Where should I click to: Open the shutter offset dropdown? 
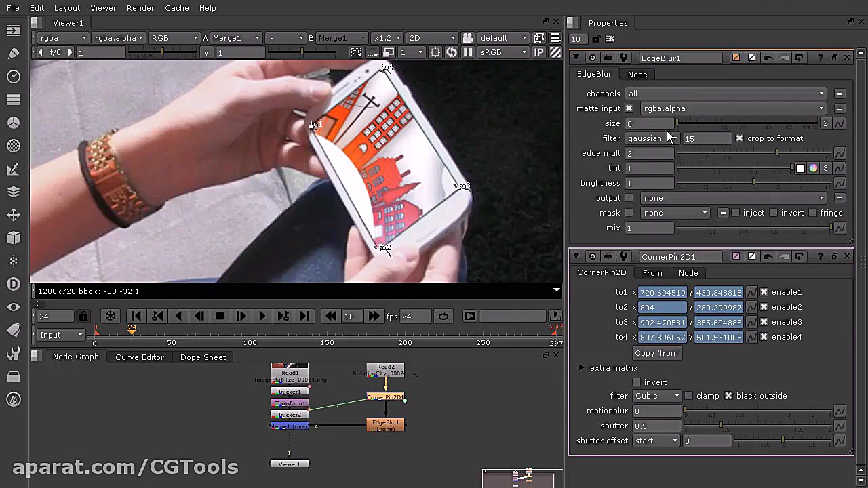[x=656, y=441]
